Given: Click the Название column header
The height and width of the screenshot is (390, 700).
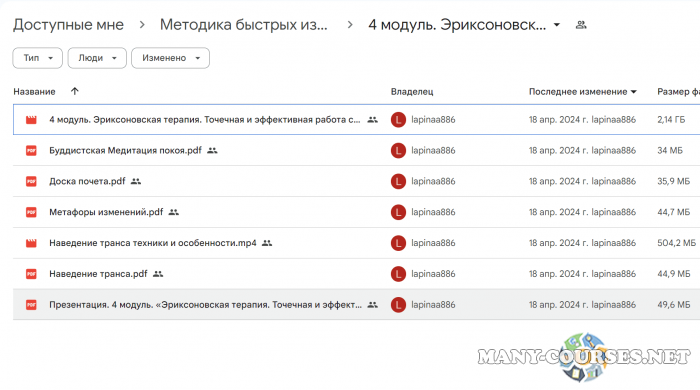Looking at the screenshot, I should point(34,91).
